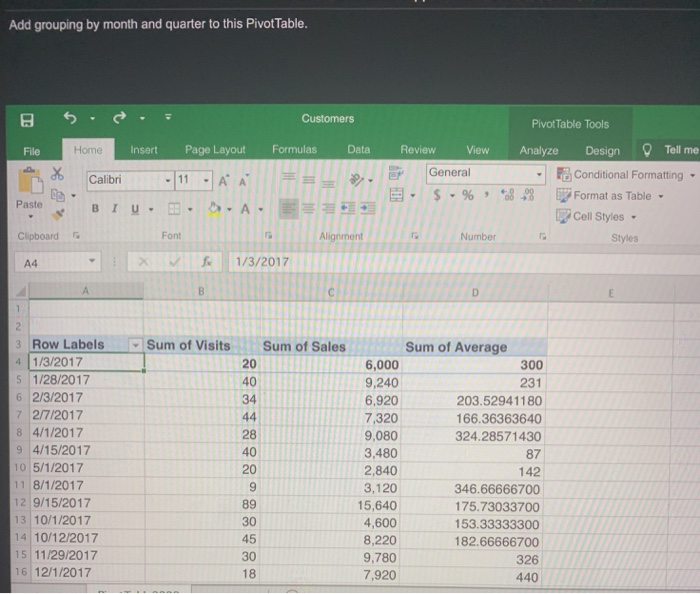This screenshot has width=700, height=594.
Task: Click the Copy icon
Action: click(58, 195)
